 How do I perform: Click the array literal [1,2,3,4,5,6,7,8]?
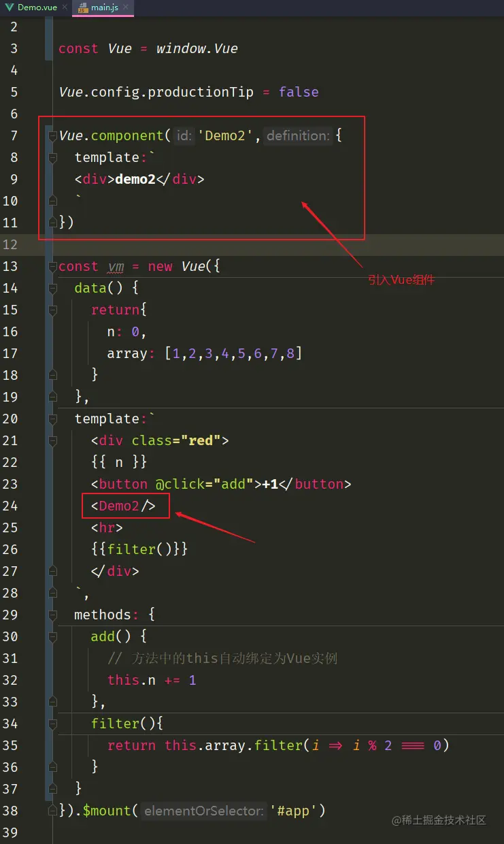tap(233, 354)
